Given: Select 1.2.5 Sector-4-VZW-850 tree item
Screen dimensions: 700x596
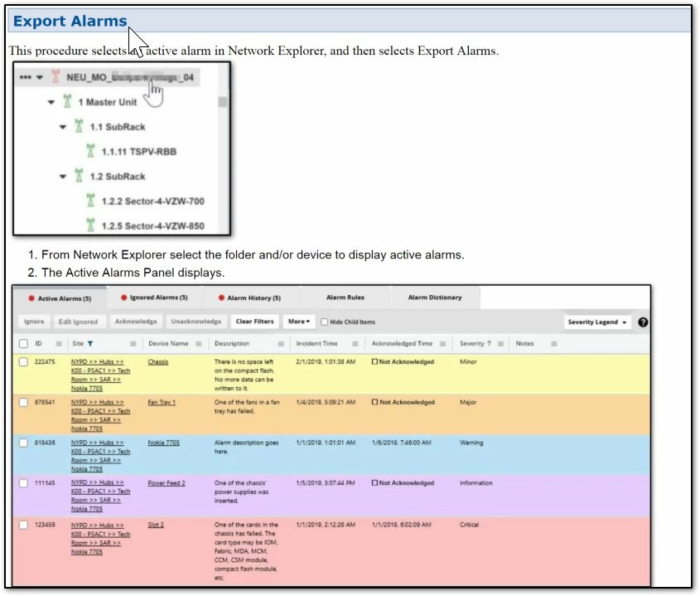Looking at the screenshot, I should tap(153, 225).
